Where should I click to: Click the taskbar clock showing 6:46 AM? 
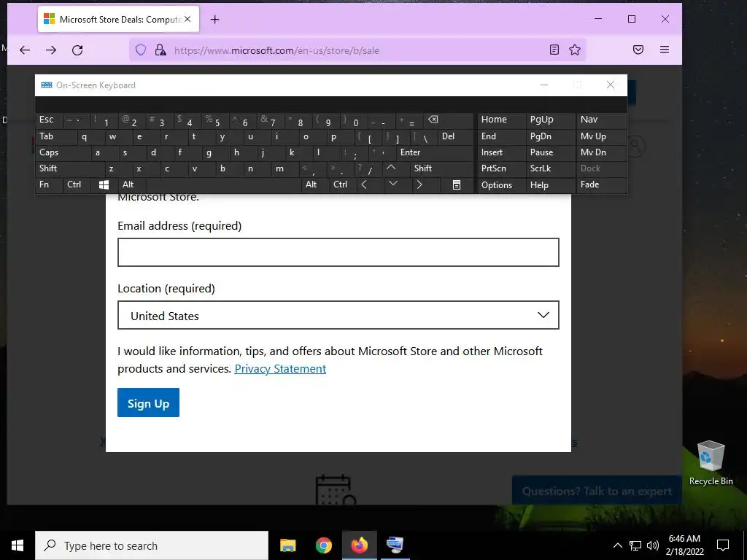(684, 545)
